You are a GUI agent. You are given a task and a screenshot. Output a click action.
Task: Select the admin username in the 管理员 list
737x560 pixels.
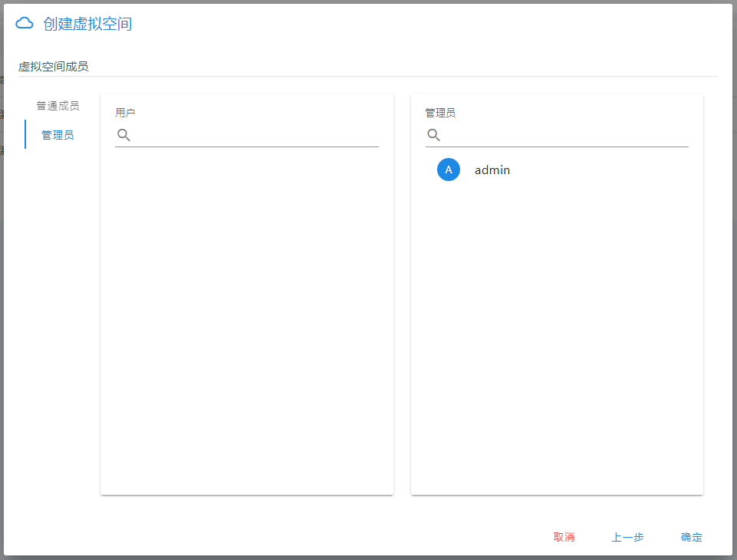click(x=492, y=170)
